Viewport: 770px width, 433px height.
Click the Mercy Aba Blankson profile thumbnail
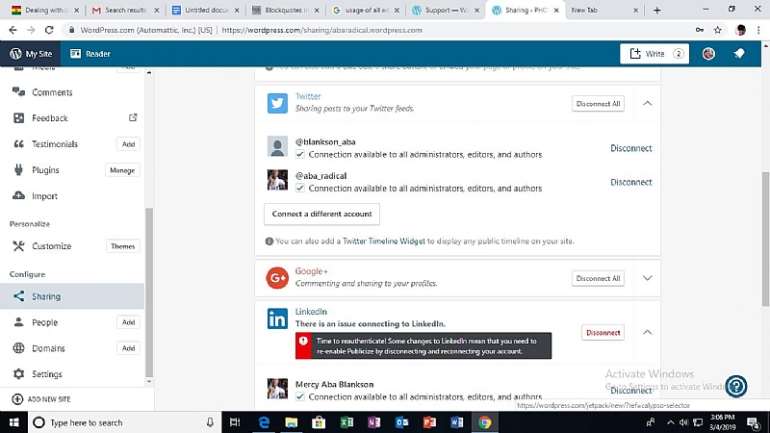click(x=277, y=388)
